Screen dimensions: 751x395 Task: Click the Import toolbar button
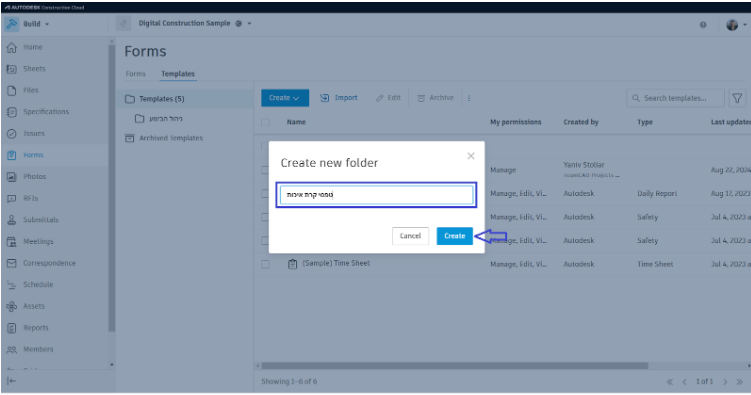(339, 98)
